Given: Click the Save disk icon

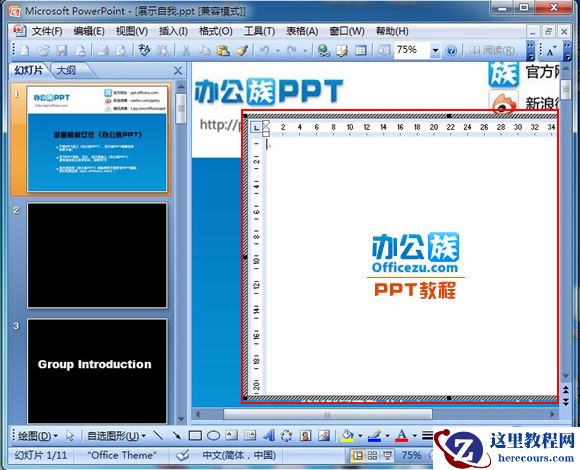Looking at the screenshot, I should click(61, 50).
